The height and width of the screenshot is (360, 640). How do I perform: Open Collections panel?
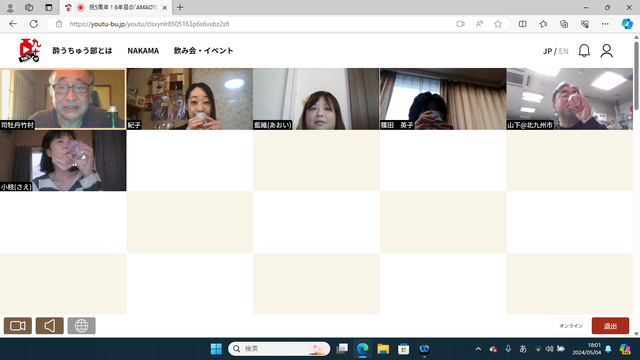point(564,24)
